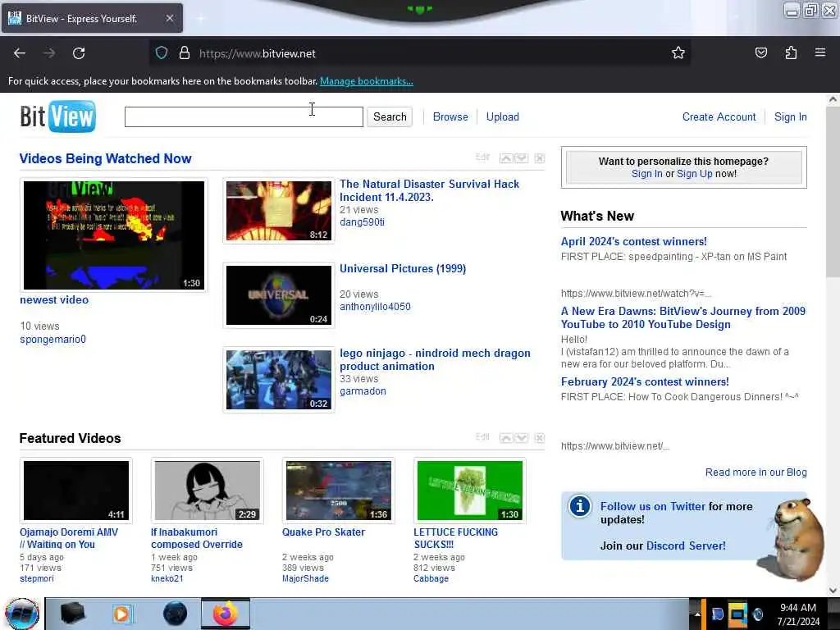Click Read more in our Blog
This screenshot has width=840, height=630.
756,472
